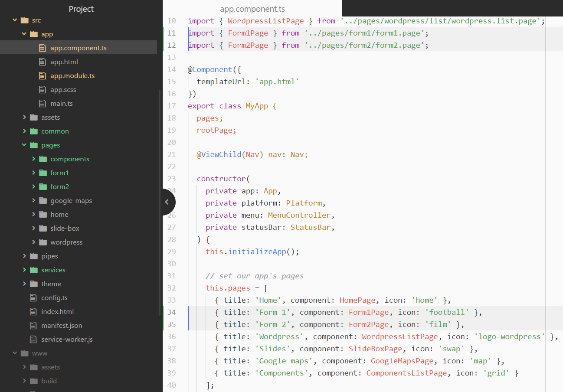The width and height of the screenshot is (563, 392).
Task: Click the slide-box folder icon
Action: [x=43, y=228]
